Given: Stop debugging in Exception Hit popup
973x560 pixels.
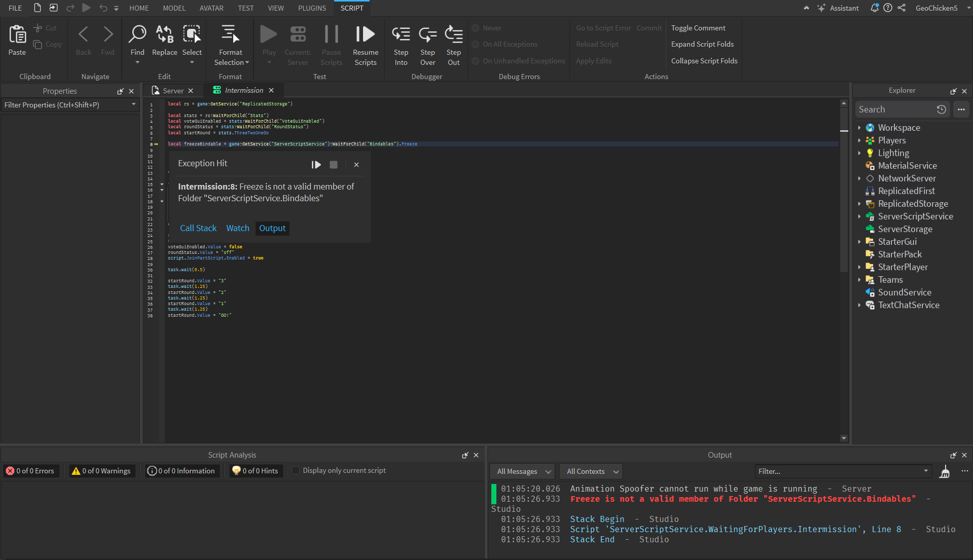Looking at the screenshot, I should pyautogui.click(x=333, y=165).
